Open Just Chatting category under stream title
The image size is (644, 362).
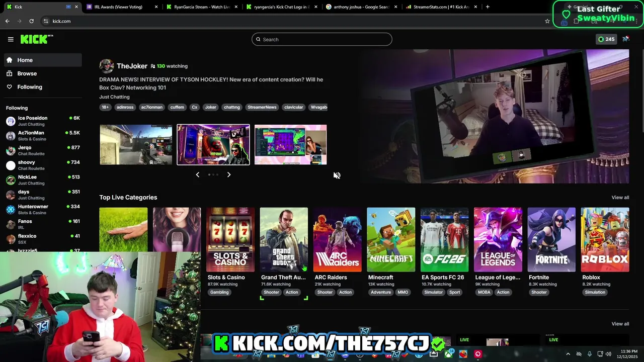coord(114,97)
